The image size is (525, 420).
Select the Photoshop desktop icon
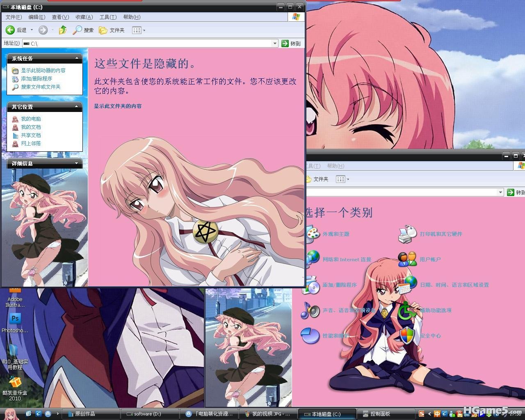(15, 323)
